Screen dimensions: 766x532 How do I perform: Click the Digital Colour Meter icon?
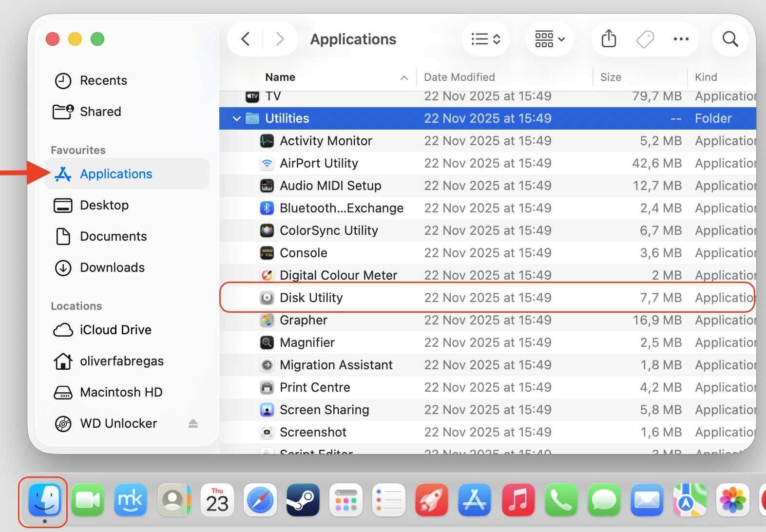click(267, 275)
